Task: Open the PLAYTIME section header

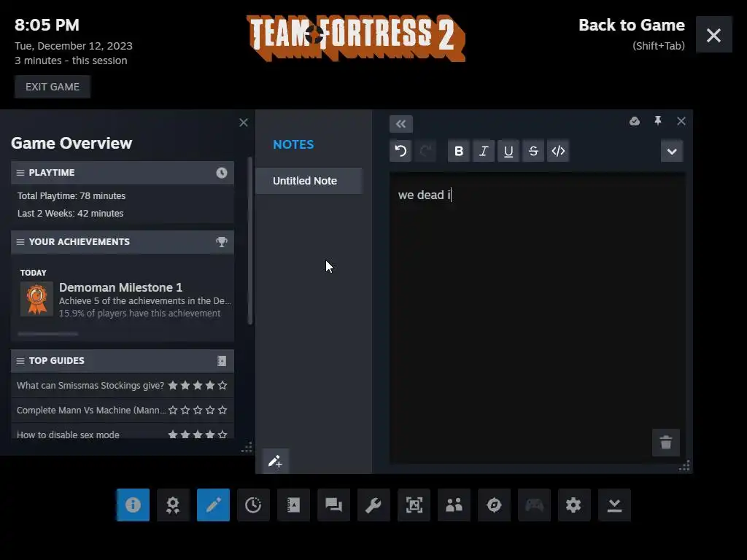Action: pyautogui.click(x=123, y=173)
